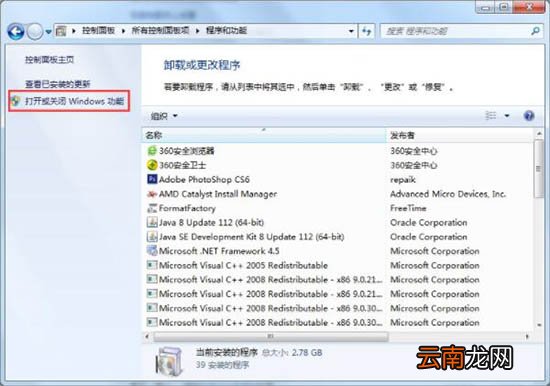Image resolution: width=550 pixels, height=386 pixels.
Task: Maximize the window
Action: click(504, 7)
